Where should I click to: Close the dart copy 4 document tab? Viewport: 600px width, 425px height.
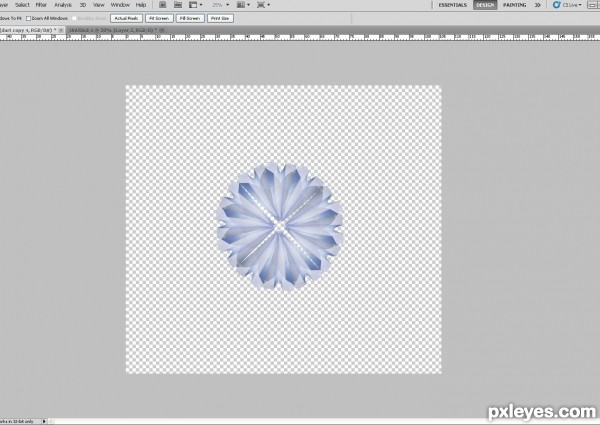click(x=61, y=30)
